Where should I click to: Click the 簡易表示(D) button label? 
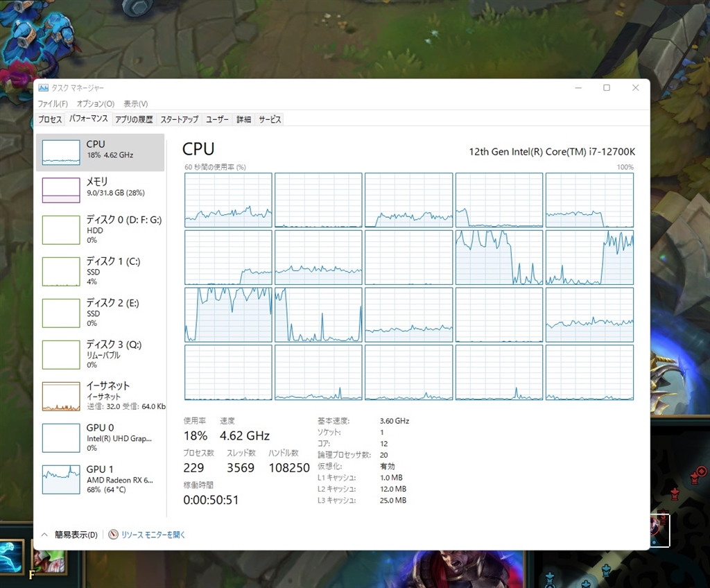[x=76, y=535]
